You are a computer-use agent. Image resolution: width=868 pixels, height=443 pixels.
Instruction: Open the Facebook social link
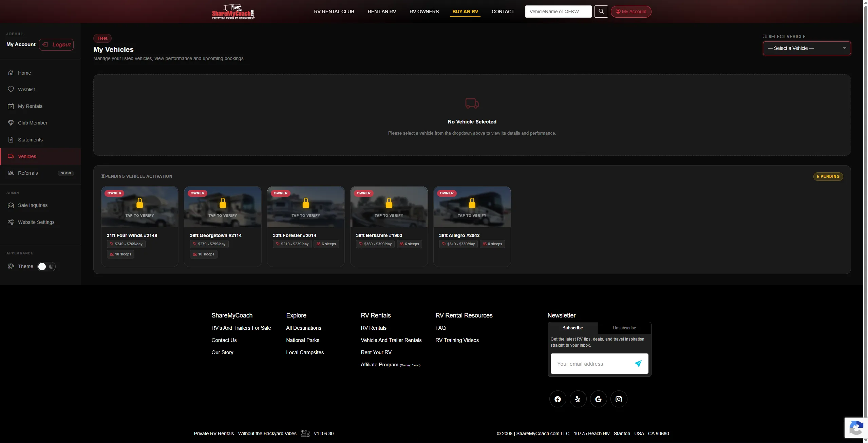pos(558,399)
